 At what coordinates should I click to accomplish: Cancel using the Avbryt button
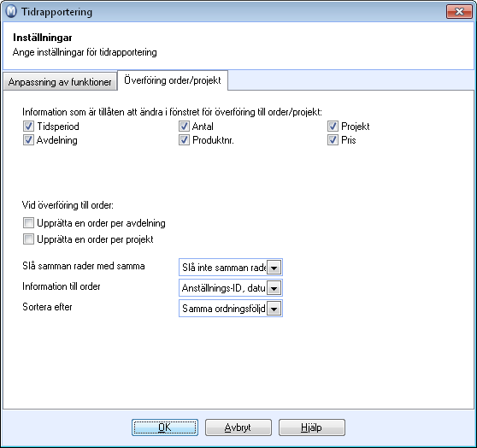[238, 427]
